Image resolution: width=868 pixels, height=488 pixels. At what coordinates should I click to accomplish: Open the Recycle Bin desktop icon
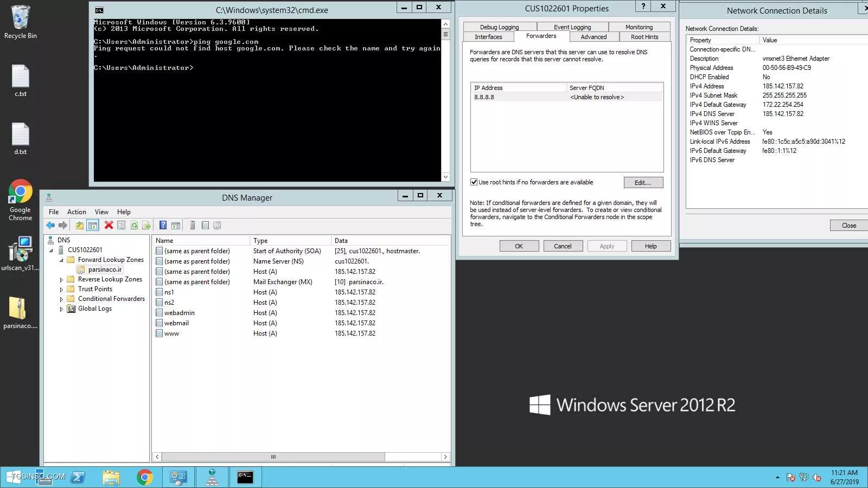(x=20, y=22)
